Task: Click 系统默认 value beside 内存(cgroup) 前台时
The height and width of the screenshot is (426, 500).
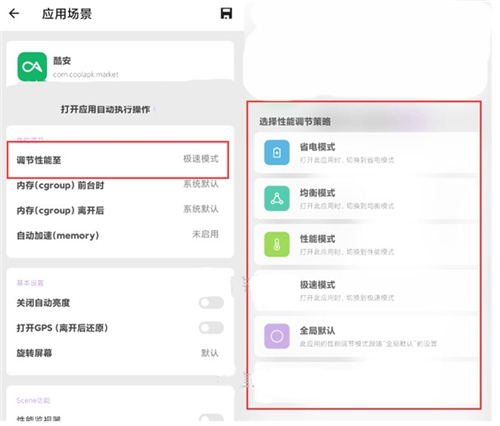Action: (x=201, y=184)
